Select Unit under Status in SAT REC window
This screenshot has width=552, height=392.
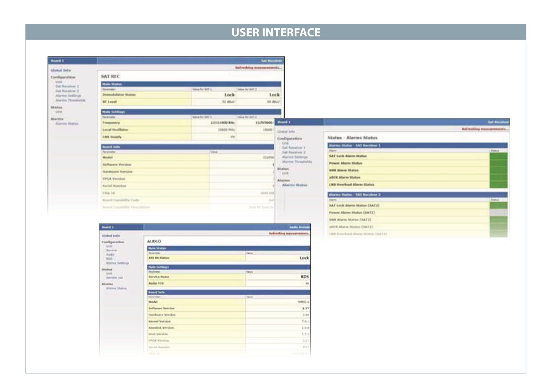coord(59,112)
